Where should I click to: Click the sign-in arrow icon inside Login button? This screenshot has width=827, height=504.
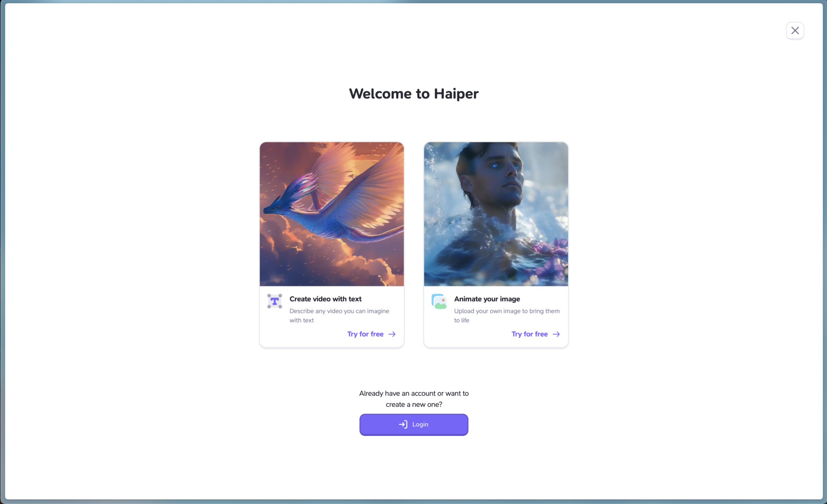click(x=403, y=424)
